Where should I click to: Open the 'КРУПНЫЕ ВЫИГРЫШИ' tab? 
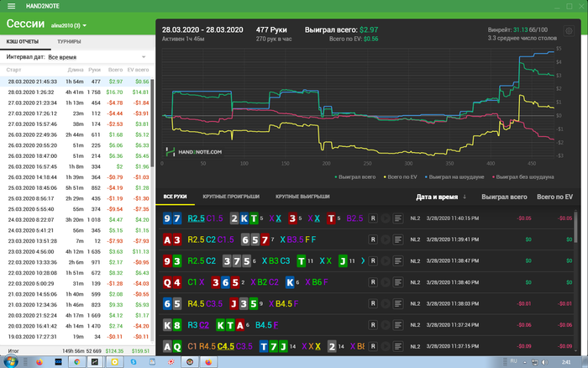(302, 197)
